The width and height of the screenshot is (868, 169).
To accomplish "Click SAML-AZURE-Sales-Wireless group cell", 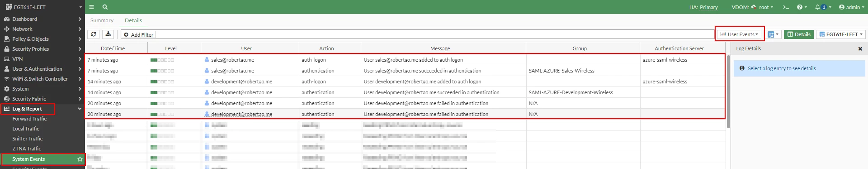I will coord(583,71).
